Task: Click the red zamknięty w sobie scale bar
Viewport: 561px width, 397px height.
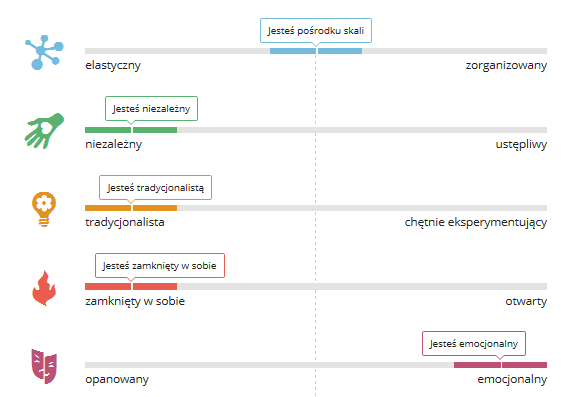Action: (x=131, y=286)
